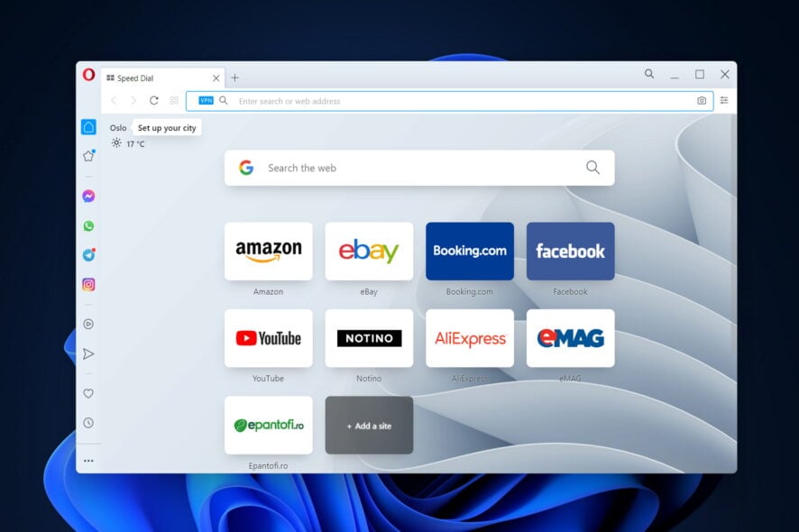799x532 pixels.
Task: Open My Flow send icon
Action: click(88, 353)
